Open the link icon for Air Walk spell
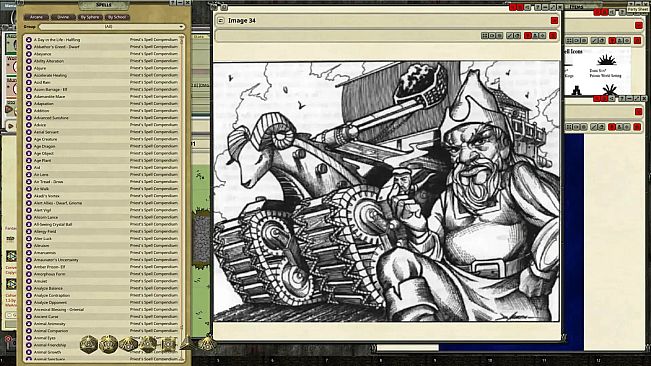 (x=29, y=189)
